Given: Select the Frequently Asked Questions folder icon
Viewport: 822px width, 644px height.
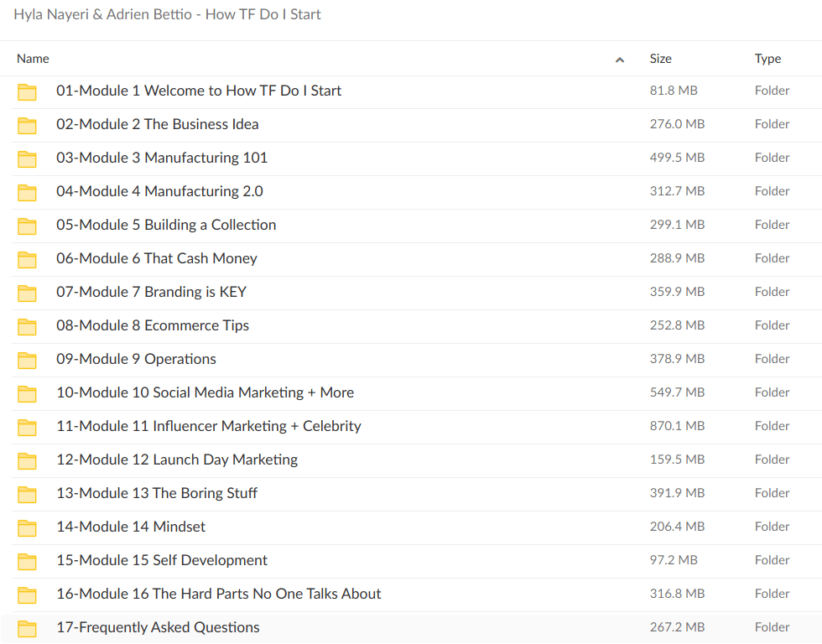Looking at the screenshot, I should click(27, 627).
